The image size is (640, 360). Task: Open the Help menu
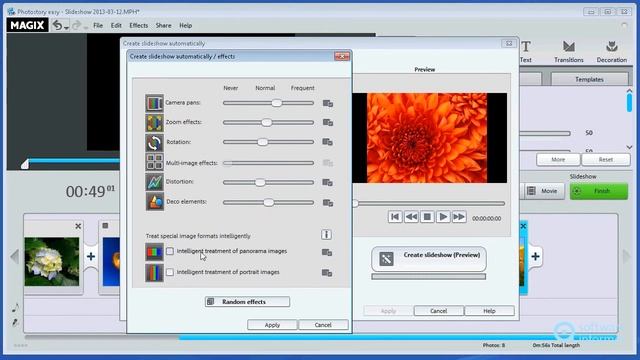click(x=185, y=25)
